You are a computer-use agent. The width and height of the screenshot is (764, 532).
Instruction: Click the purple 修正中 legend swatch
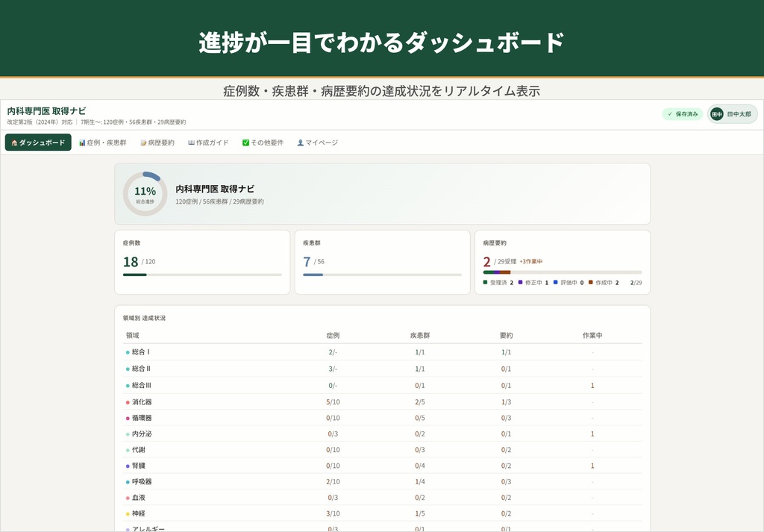(520, 282)
